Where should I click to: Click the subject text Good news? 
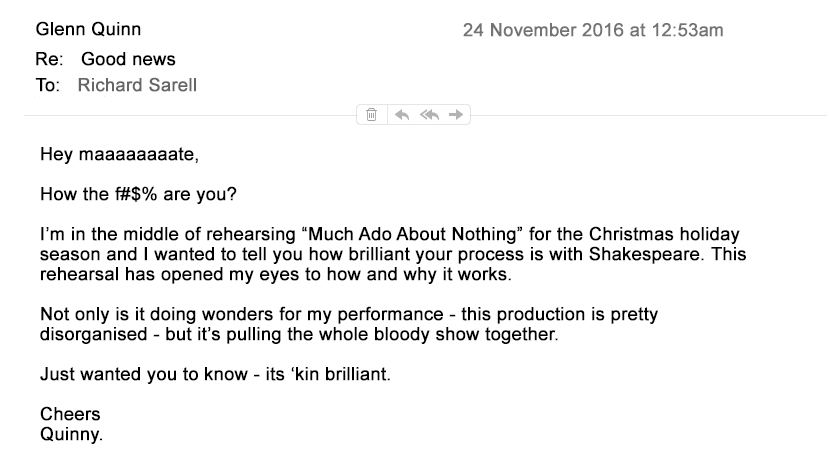[128, 59]
